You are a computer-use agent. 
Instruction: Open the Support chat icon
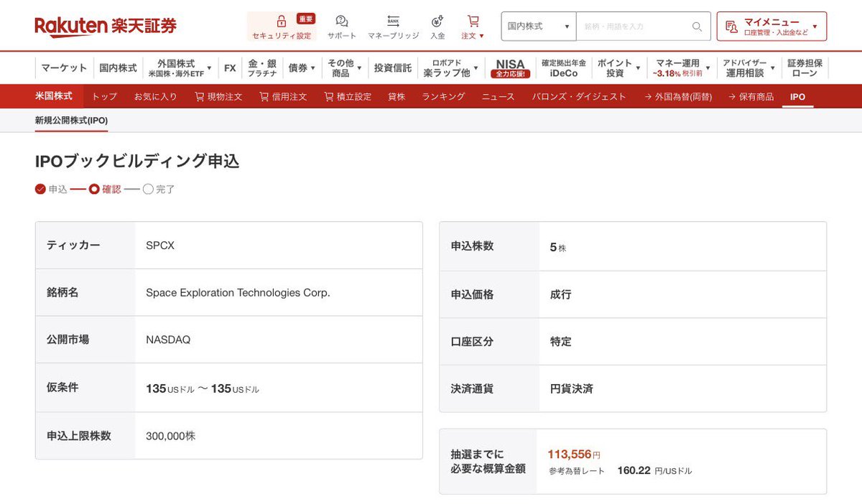(x=342, y=22)
